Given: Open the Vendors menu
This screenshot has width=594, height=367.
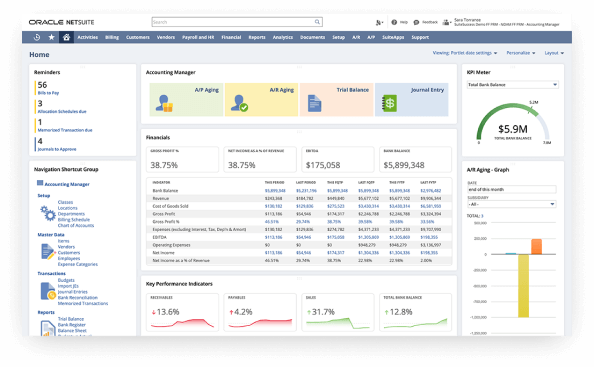Looking at the screenshot, I should [x=166, y=37].
